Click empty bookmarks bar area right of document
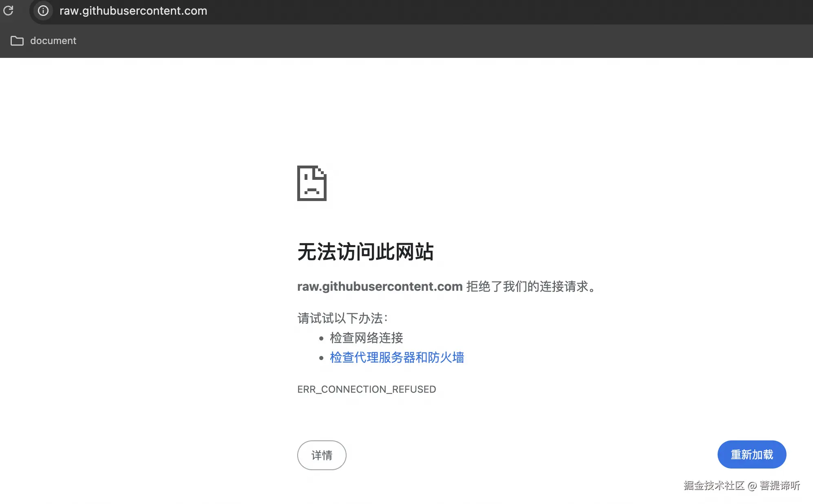 tap(408, 41)
